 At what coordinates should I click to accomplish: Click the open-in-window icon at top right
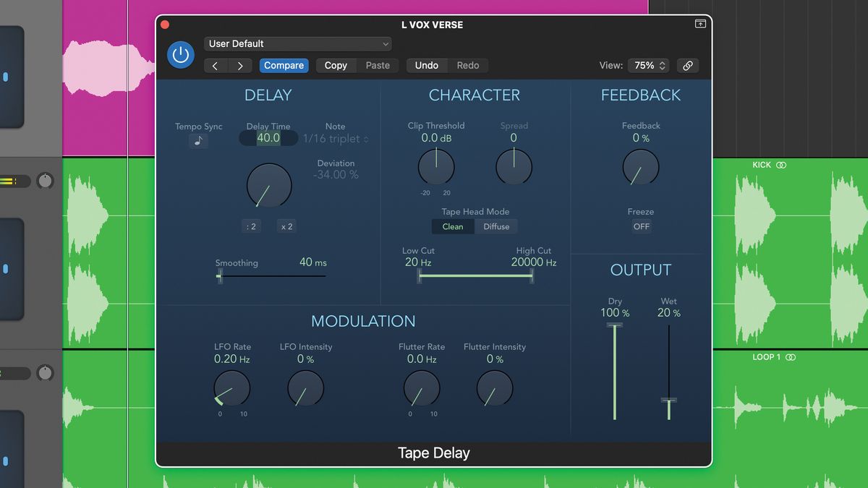[x=699, y=24]
